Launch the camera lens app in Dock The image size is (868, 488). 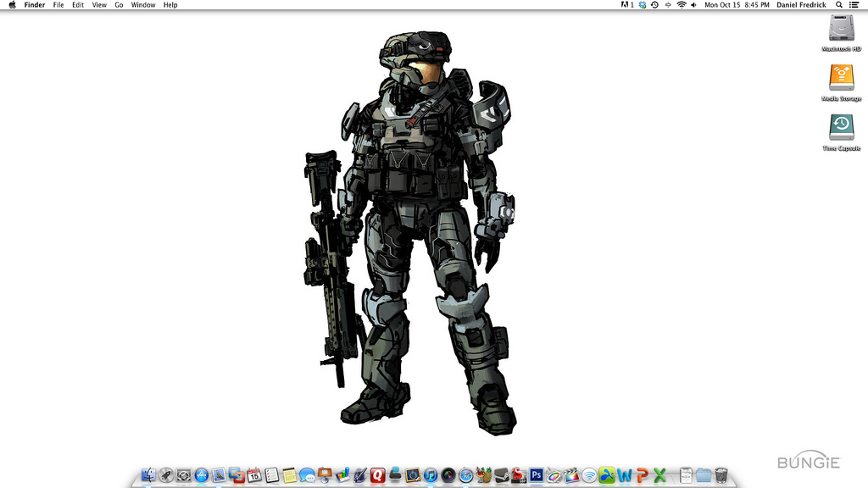(448, 474)
